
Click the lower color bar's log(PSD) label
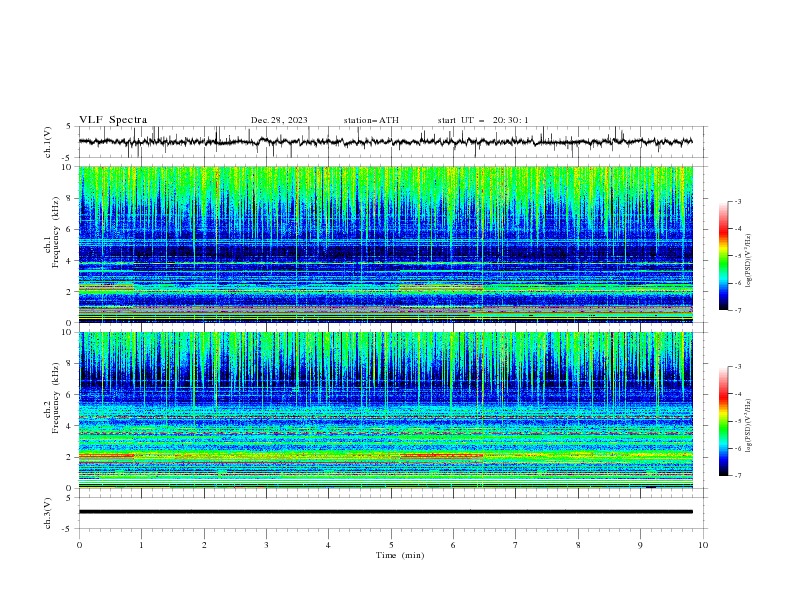(x=748, y=426)
